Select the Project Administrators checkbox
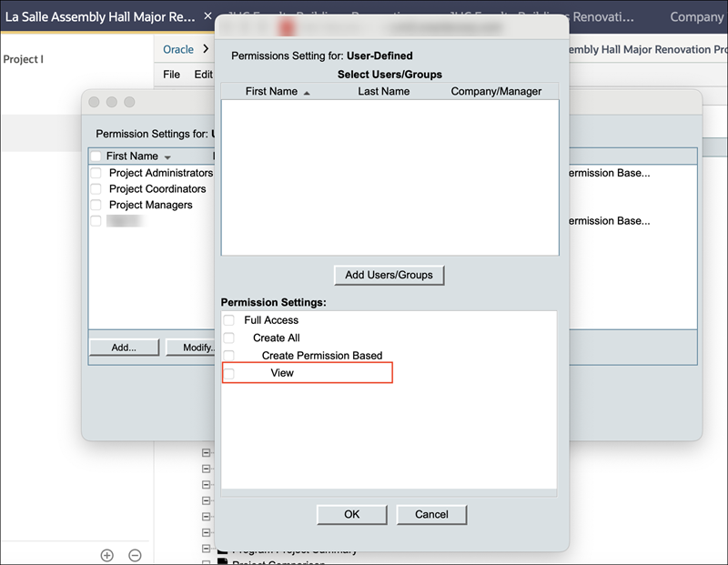728x565 pixels. click(x=96, y=172)
